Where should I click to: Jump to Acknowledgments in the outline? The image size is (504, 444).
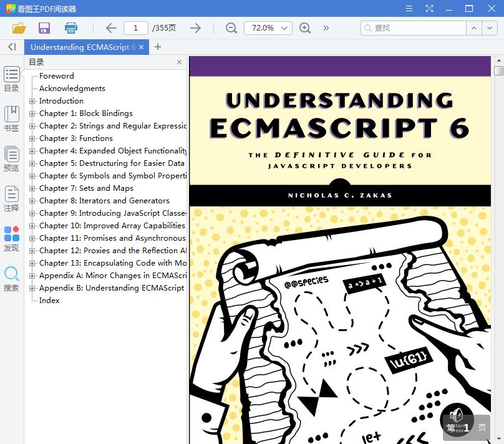72,89
